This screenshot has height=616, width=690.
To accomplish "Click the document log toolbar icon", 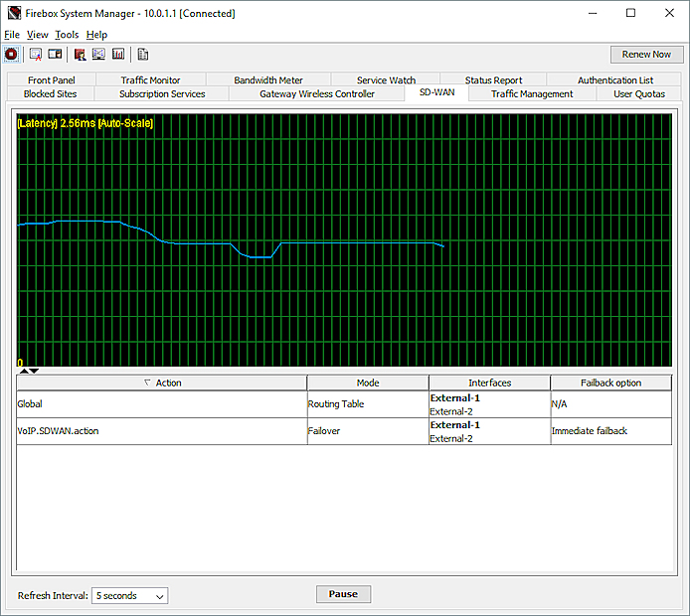I will pyautogui.click(x=143, y=54).
